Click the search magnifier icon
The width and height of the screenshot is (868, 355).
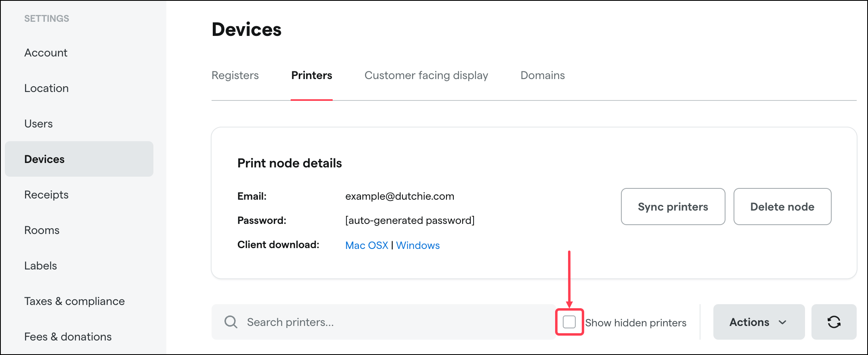point(231,322)
